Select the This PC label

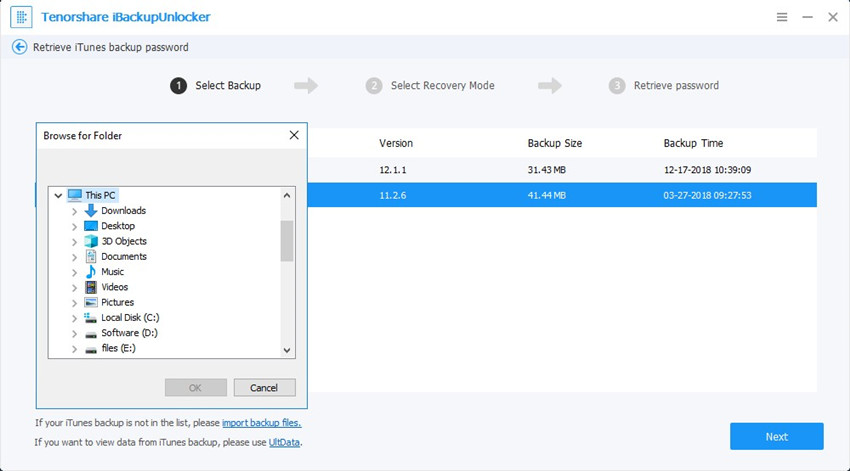tap(100, 195)
